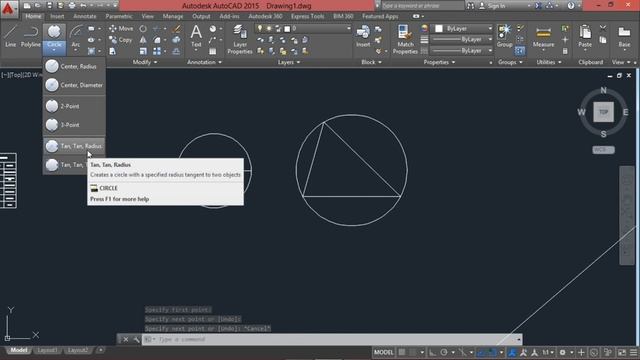The image size is (640, 360).
Task: Click the Table icon in Annotation panel
Action: (x=213, y=51)
